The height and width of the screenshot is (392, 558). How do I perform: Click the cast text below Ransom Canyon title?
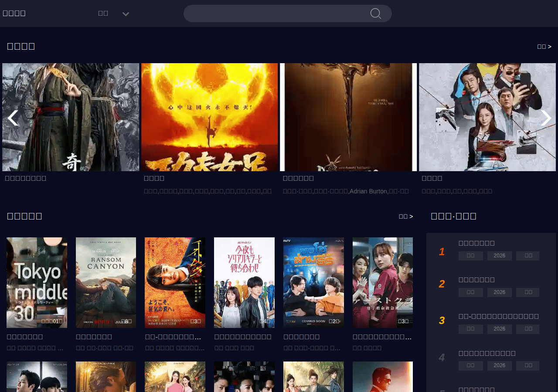click(x=105, y=348)
